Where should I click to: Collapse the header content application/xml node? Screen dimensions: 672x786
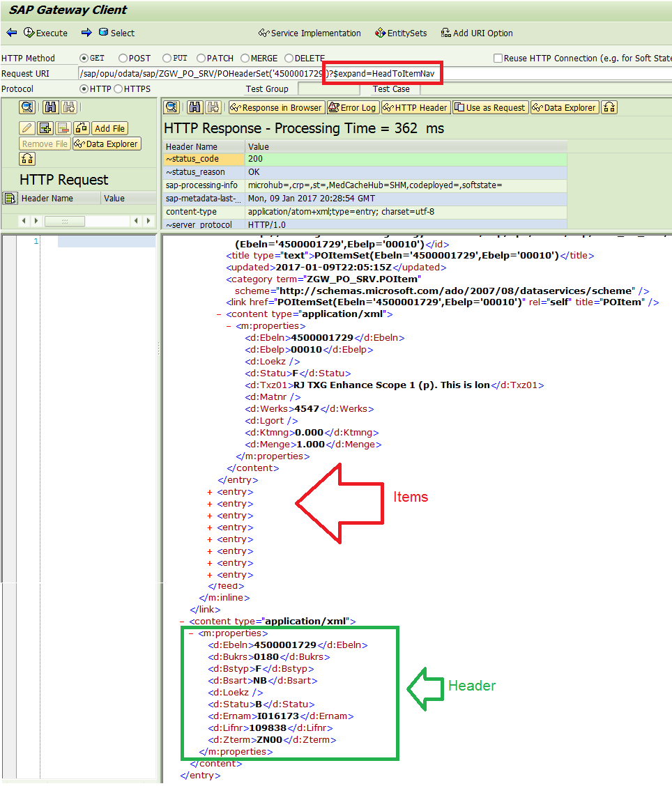click(182, 621)
